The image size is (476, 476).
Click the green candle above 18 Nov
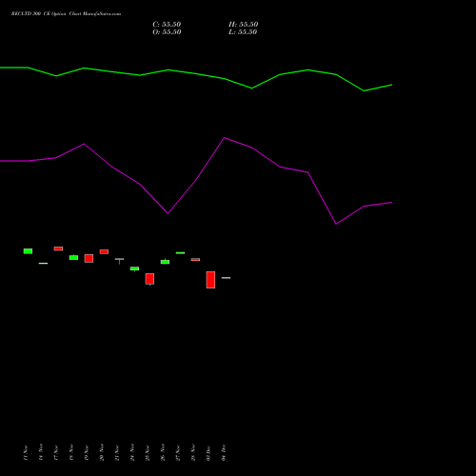(73, 257)
